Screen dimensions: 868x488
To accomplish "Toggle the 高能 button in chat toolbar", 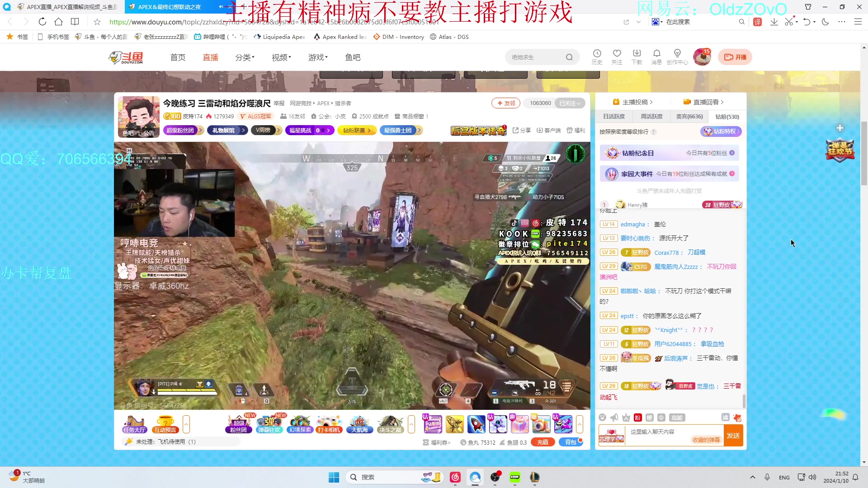I will pos(677,418).
